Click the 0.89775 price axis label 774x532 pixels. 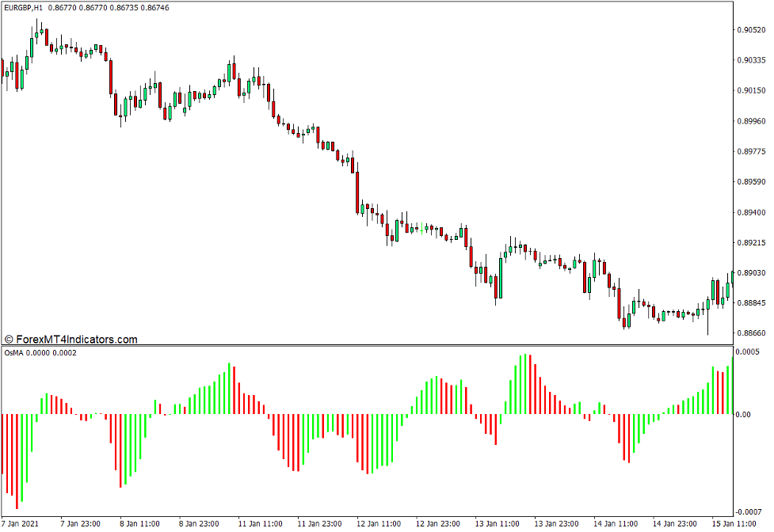click(x=749, y=151)
